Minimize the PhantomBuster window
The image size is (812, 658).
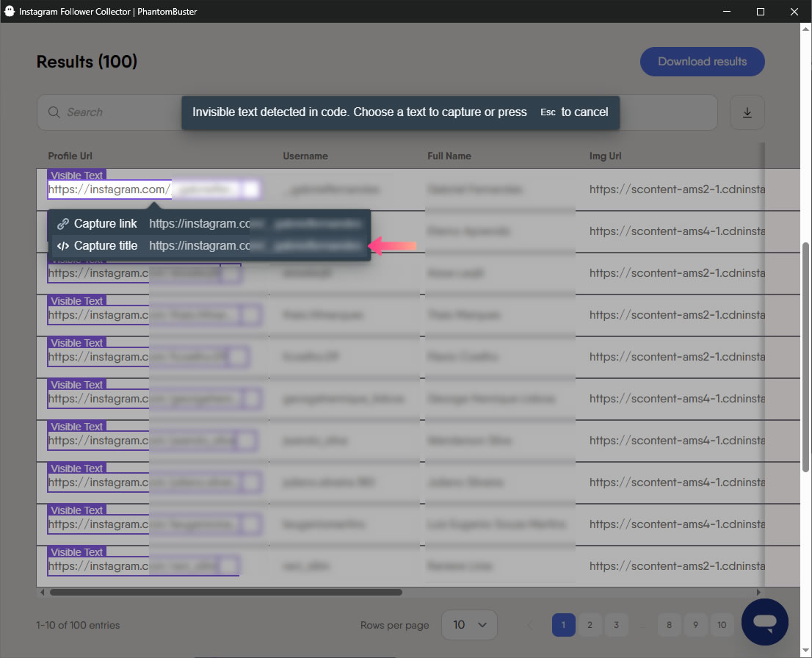727,12
